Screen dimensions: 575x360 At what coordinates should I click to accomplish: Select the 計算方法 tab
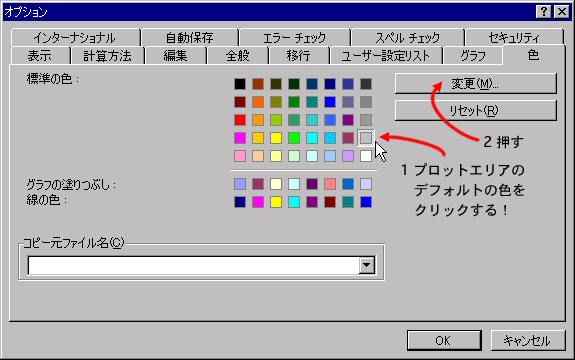(x=107, y=56)
